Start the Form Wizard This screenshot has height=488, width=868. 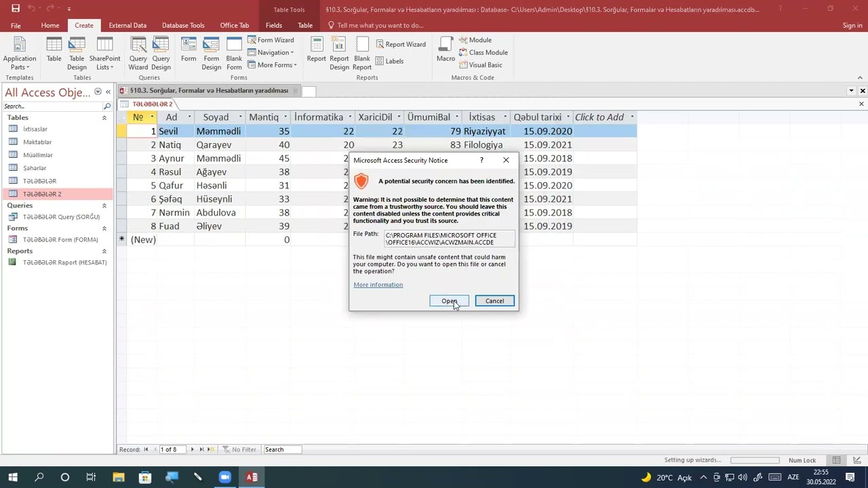pos(271,40)
